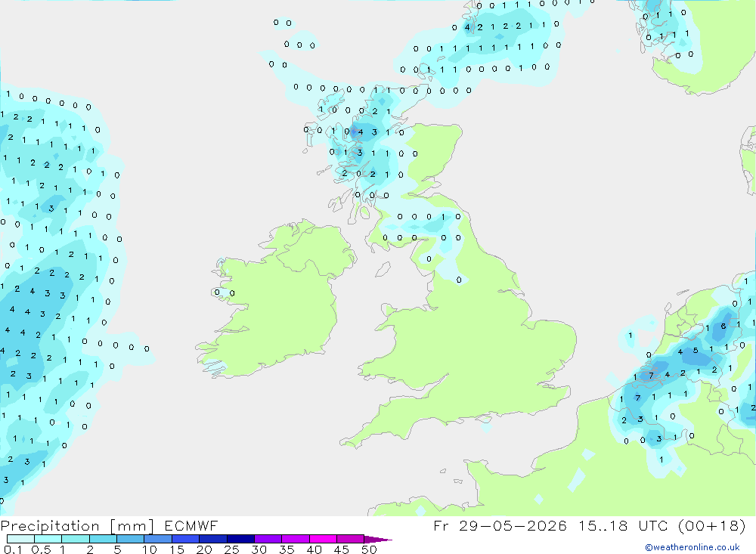Click the legend label "30"
This screenshot has height=554, width=756.
point(259,549)
